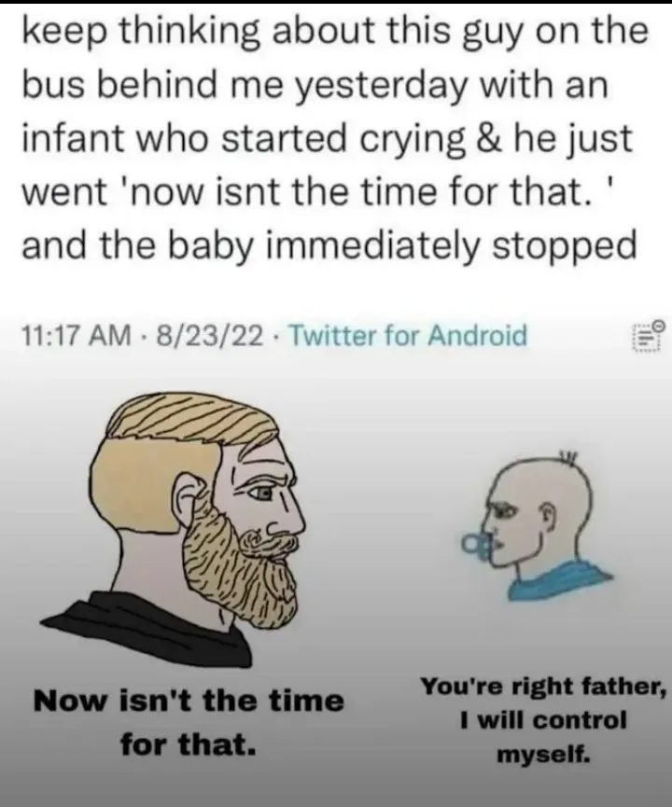The image size is (672, 807).
Task: Open the Twitter for Android source link
Action: tap(410, 336)
